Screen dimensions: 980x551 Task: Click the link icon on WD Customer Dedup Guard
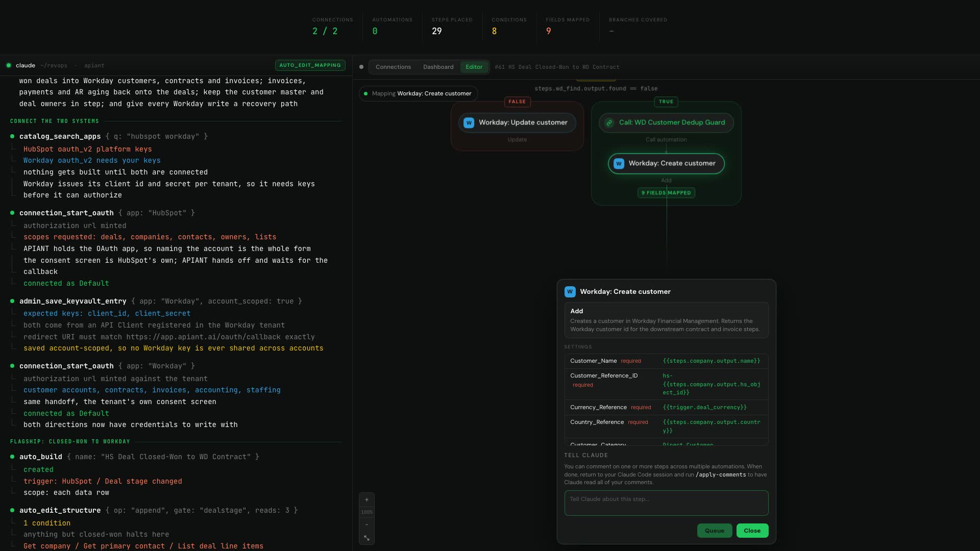(x=609, y=122)
